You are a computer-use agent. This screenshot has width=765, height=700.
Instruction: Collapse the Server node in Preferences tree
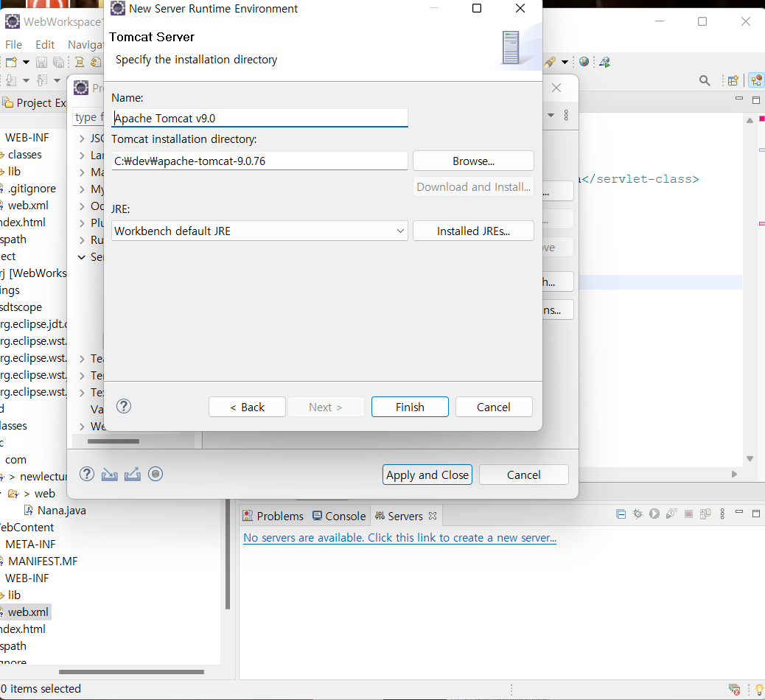click(82, 257)
